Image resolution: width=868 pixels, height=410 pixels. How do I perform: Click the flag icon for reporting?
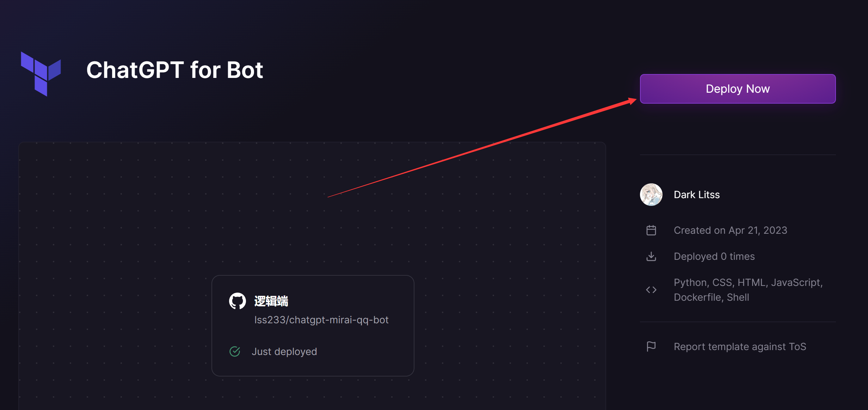pyautogui.click(x=651, y=347)
